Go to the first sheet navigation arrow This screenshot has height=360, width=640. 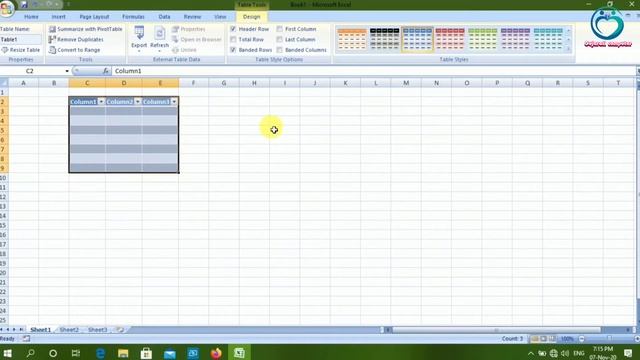[2, 329]
